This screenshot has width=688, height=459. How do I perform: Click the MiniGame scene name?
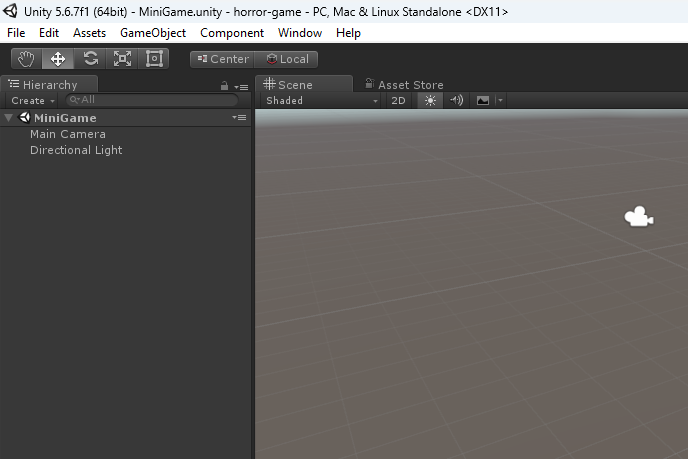65,118
